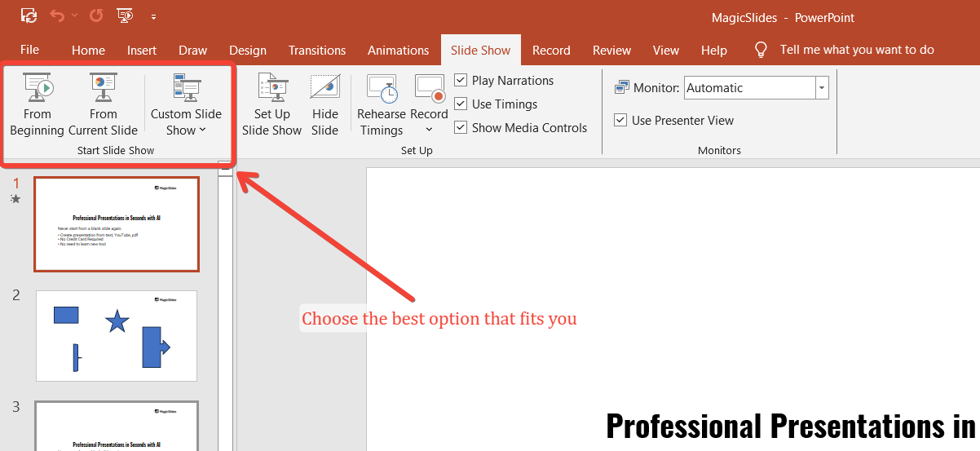The height and width of the screenshot is (451, 980).
Task: Click the Undo button
Action: click(x=57, y=15)
